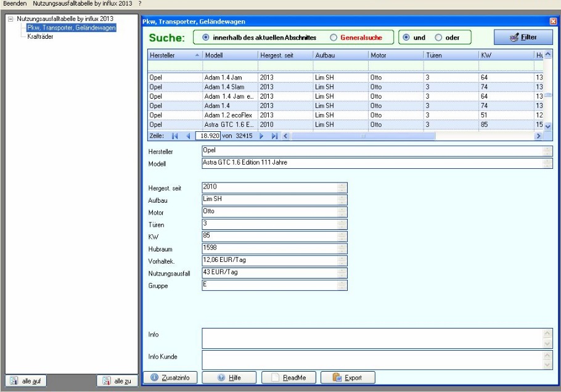
Task: Open the Beenden menu
Action: click(15, 4)
